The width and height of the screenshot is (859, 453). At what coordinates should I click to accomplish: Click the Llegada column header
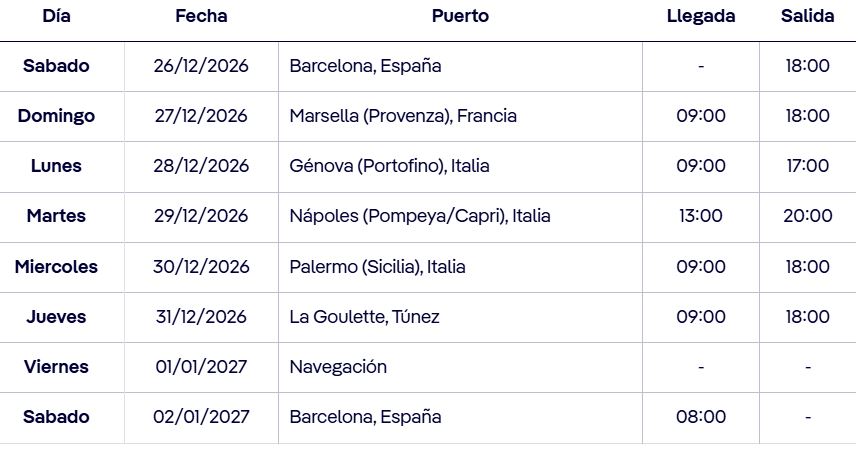tap(701, 16)
